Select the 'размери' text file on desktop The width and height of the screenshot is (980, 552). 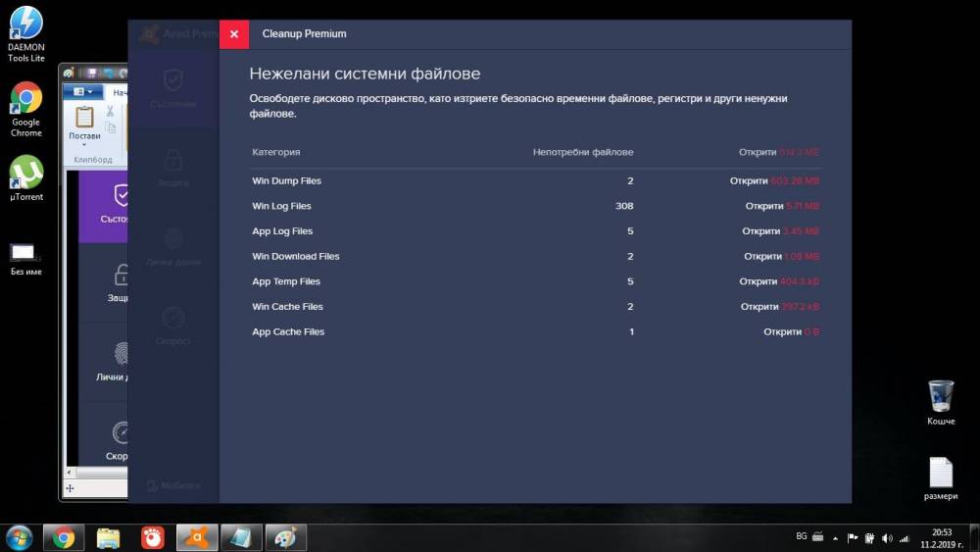pos(941,478)
